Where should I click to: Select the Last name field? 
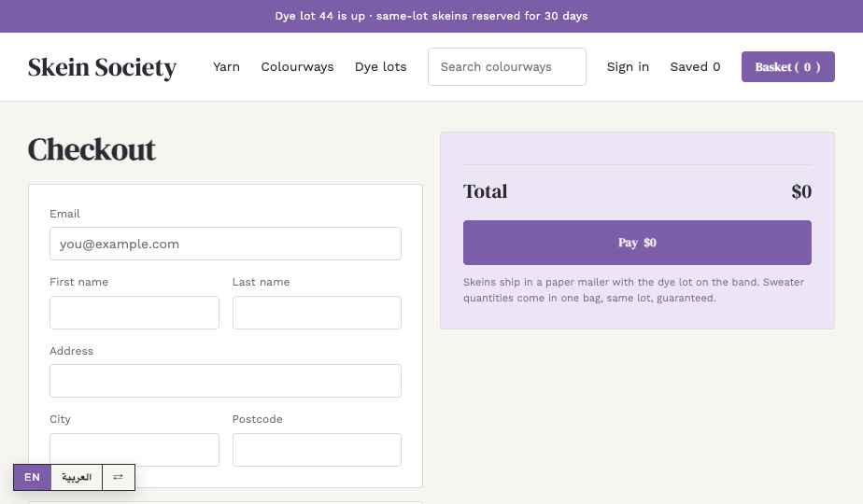click(x=317, y=313)
